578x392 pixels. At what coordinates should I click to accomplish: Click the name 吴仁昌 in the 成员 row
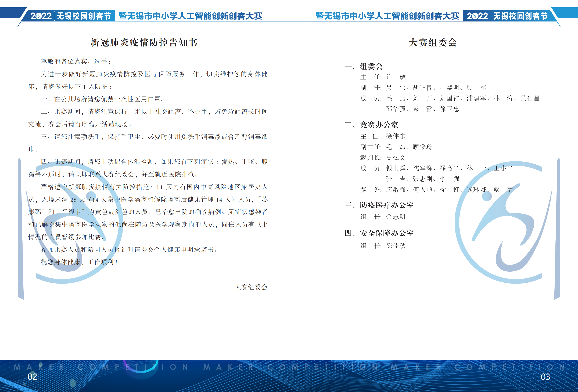530,98
